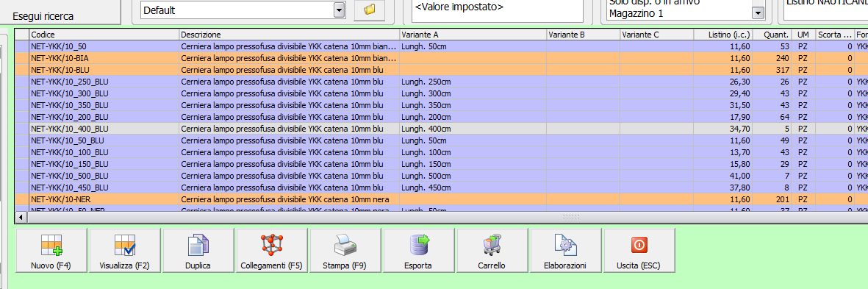Exit with Uscita (ESC) button
The width and height of the screenshot is (868, 289).
639,251
